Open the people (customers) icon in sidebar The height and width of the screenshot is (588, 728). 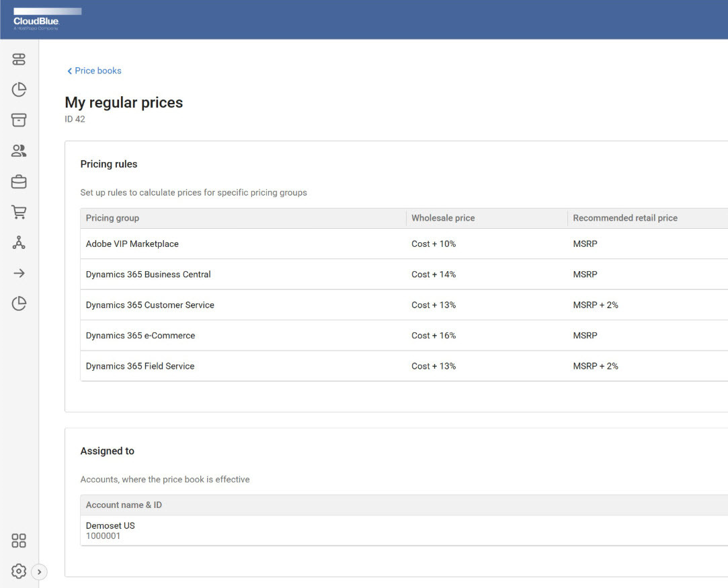click(19, 151)
